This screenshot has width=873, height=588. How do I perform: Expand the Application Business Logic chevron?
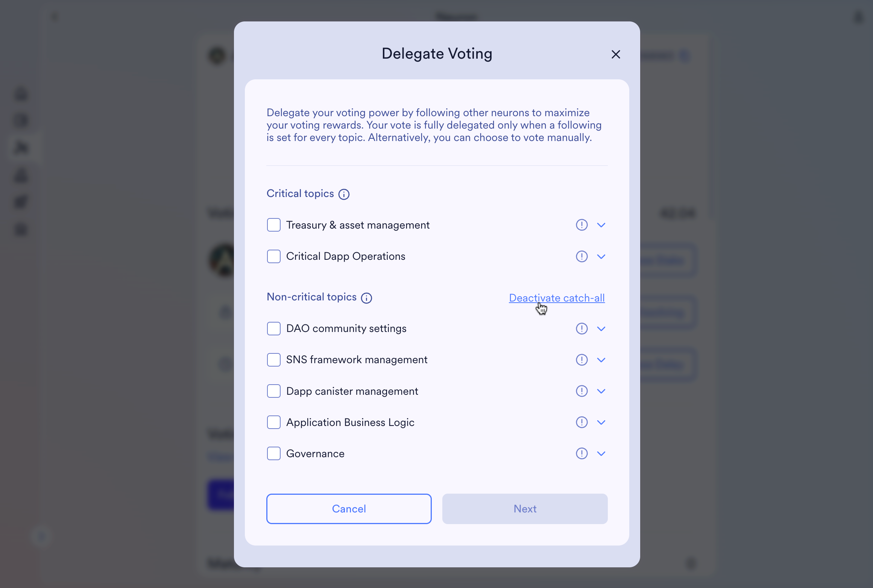point(601,422)
